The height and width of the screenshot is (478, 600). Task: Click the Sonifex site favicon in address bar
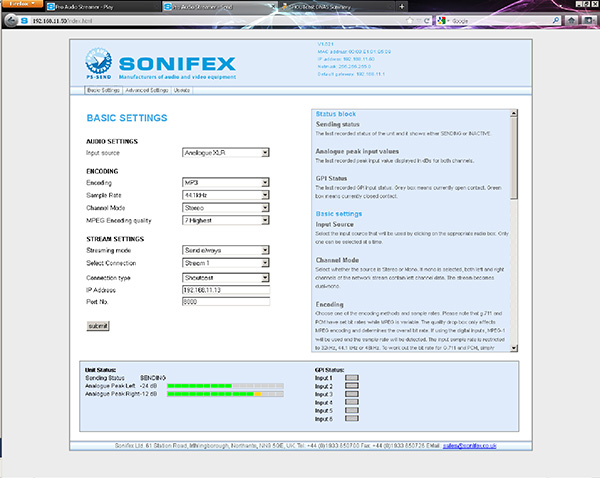point(24,21)
